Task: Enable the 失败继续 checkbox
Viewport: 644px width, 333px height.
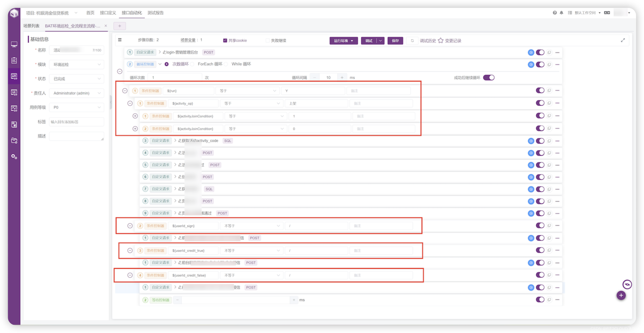Action: [x=267, y=41]
